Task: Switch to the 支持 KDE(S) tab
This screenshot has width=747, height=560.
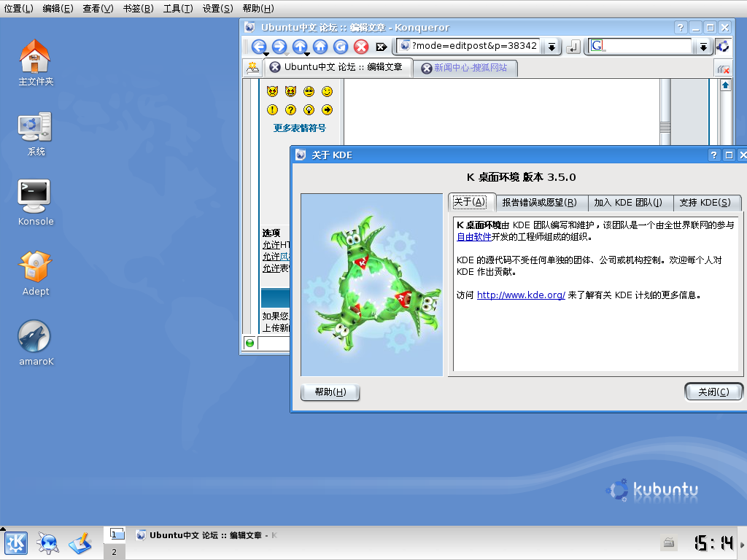Action: point(705,203)
